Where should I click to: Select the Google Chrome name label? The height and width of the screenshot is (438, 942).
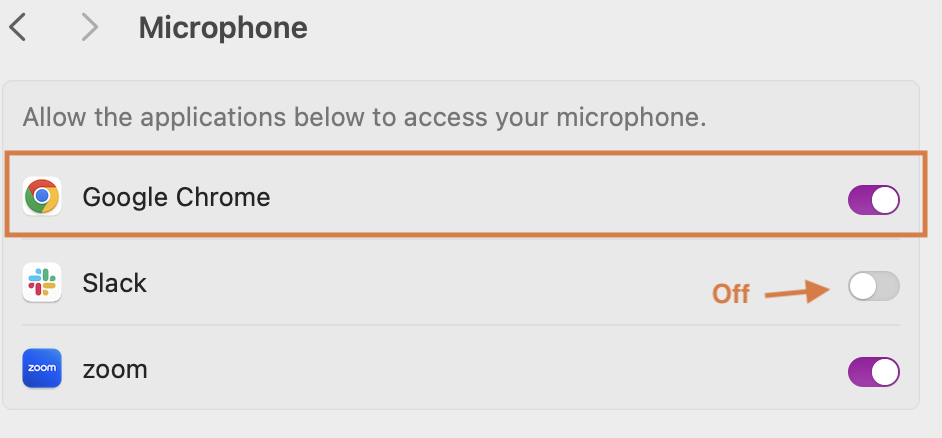pyautogui.click(x=176, y=197)
